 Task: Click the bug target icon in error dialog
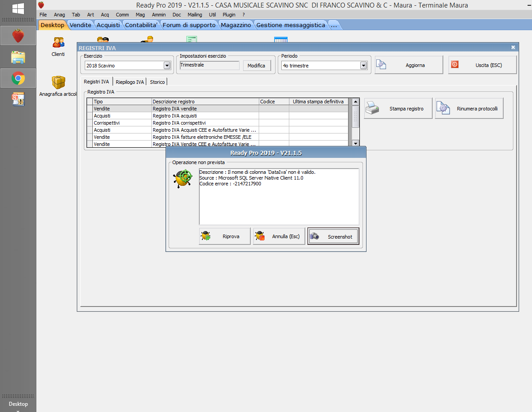182,178
